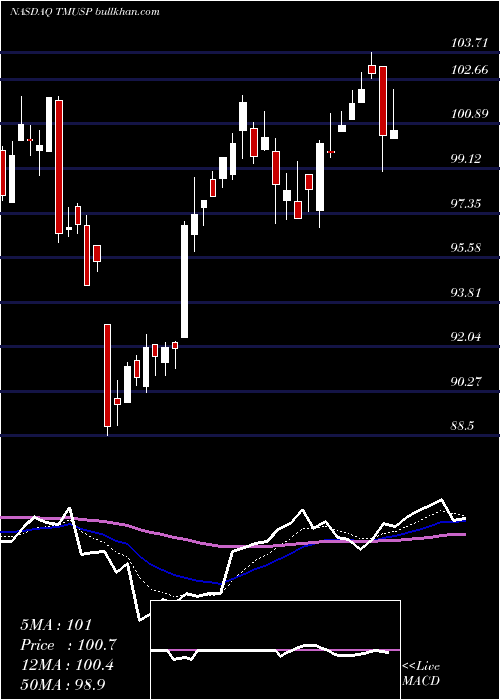
Task: Click the 92.04 price axis label
Action: click(467, 337)
